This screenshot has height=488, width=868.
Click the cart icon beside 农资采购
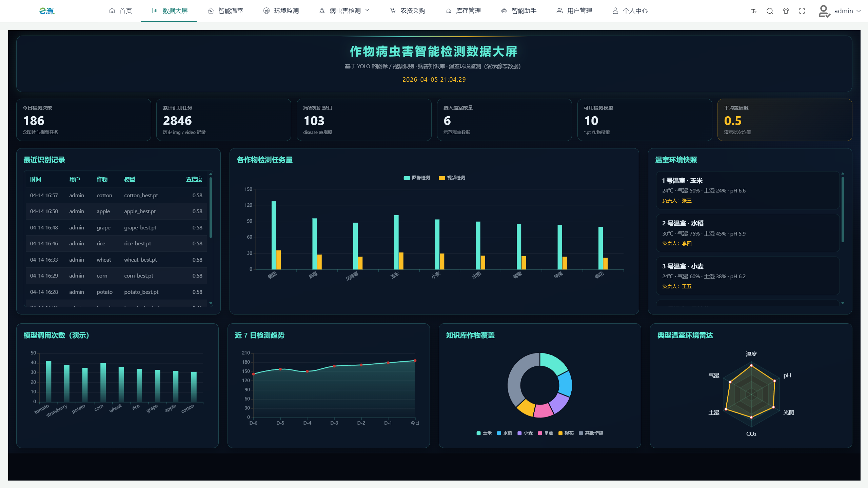(393, 11)
